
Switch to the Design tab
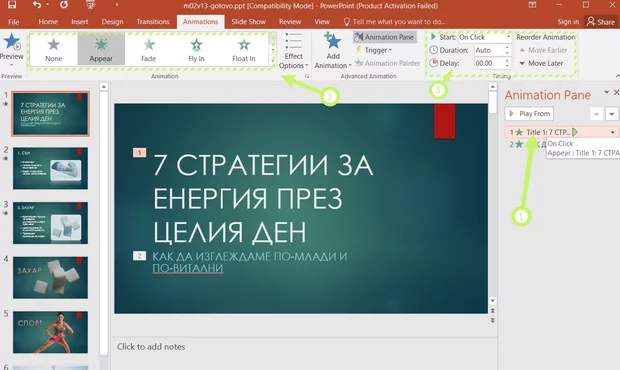(112, 22)
